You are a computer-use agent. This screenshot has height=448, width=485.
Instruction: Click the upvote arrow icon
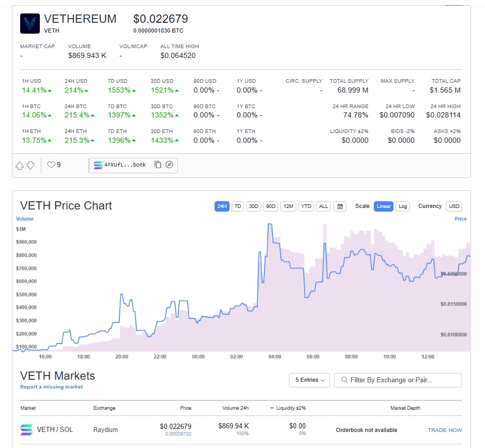pos(20,166)
